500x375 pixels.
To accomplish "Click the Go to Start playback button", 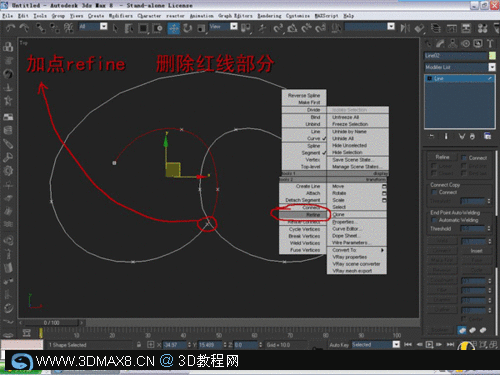I will [408, 344].
